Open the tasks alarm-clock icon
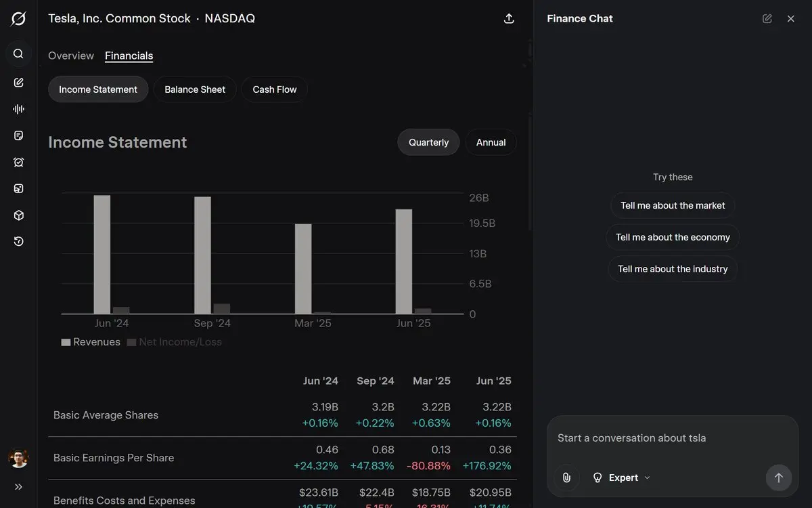This screenshot has width=812, height=508. [x=18, y=163]
